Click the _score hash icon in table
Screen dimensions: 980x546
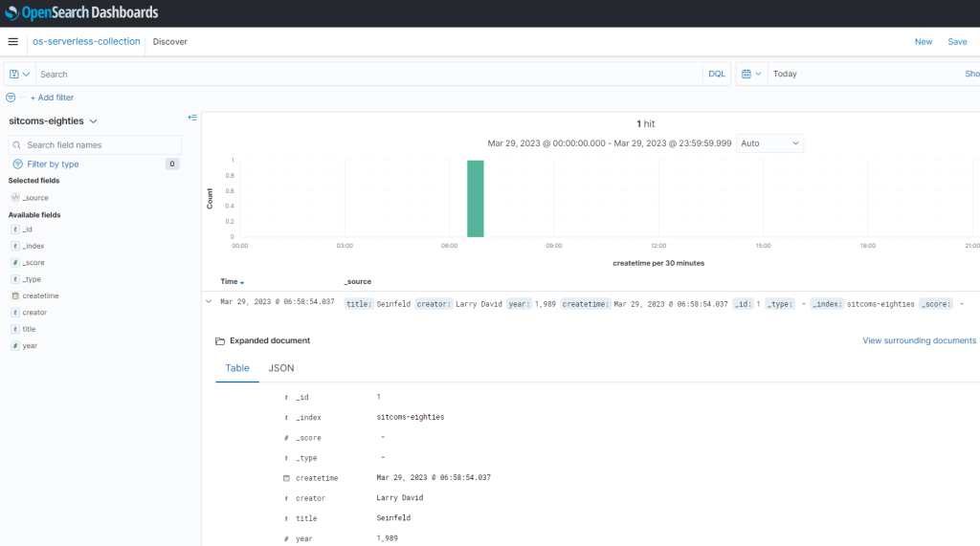(x=286, y=438)
